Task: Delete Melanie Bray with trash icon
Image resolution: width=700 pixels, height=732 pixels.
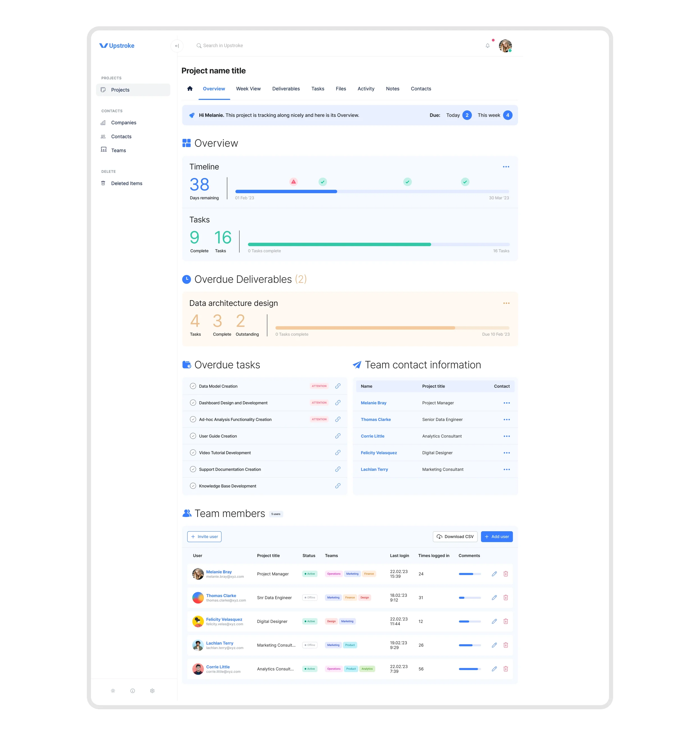Action: 506,574
